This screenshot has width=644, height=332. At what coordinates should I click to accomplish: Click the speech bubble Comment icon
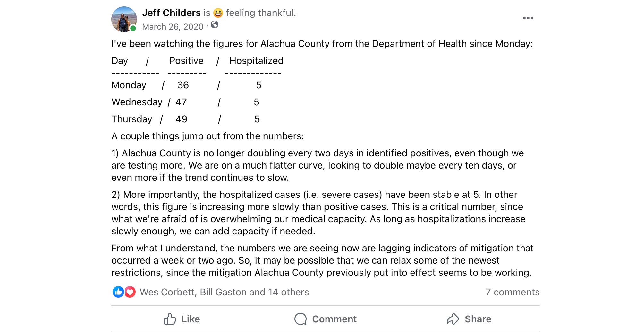301,319
